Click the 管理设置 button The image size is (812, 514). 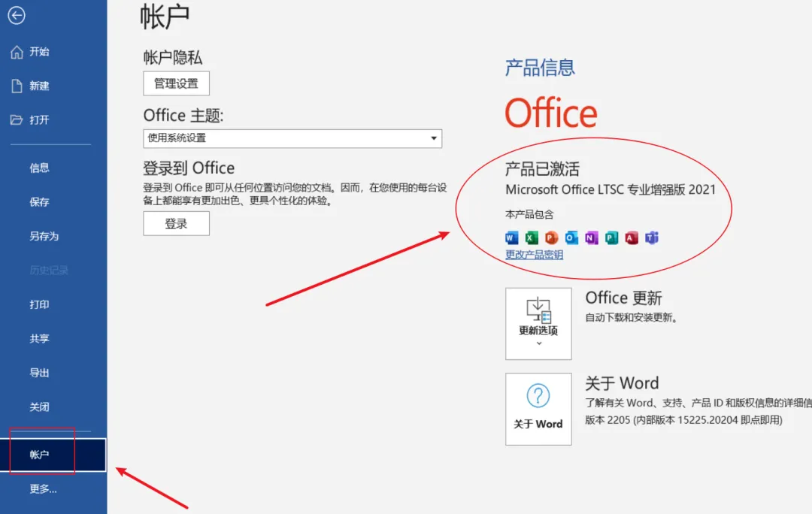pos(176,83)
